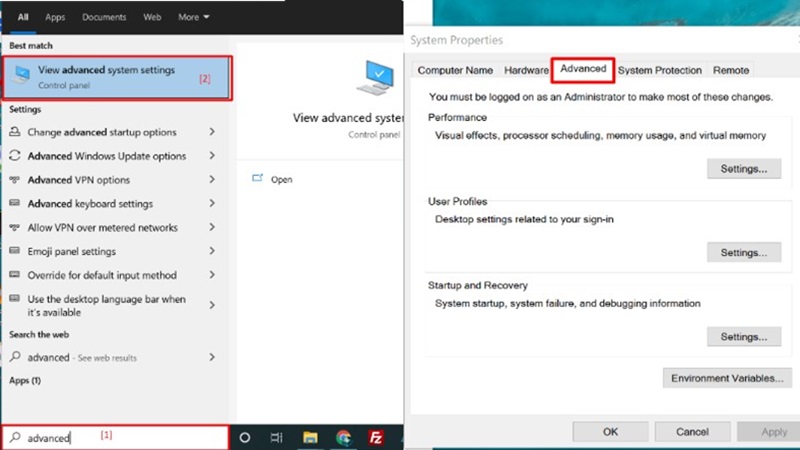Click Apps (1) results heading
The height and width of the screenshot is (450, 800).
pyautogui.click(x=25, y=381)
